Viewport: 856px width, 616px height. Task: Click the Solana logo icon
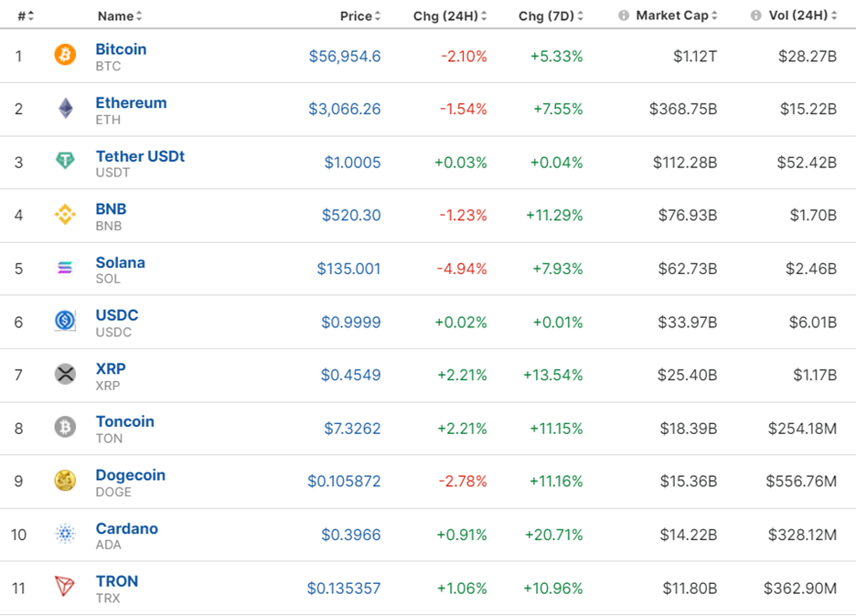(65, 268)
